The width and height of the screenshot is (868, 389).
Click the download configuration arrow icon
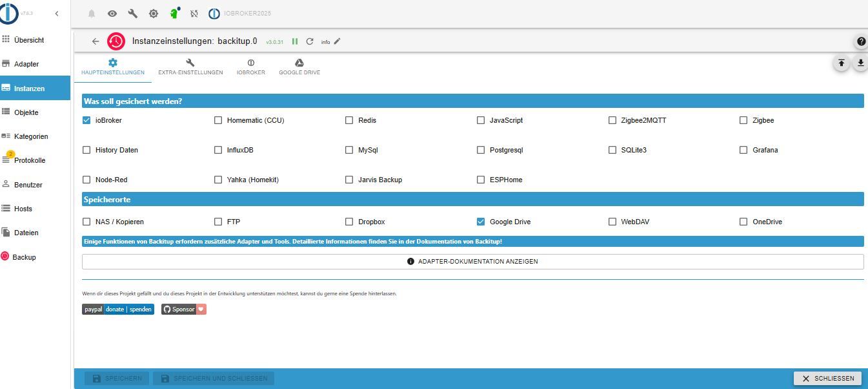(860, 63)
